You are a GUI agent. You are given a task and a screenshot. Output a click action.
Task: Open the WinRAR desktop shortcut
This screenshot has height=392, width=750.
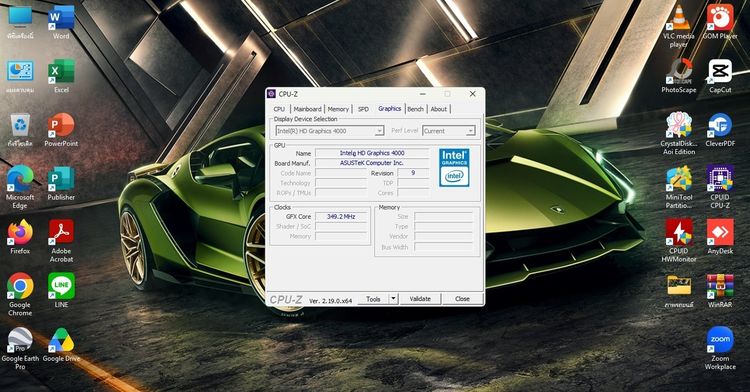720,291
